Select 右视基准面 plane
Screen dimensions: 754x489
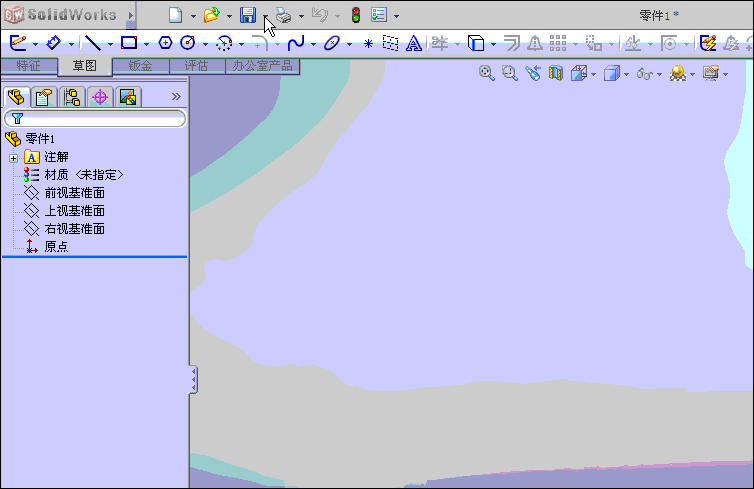[75, 229]
